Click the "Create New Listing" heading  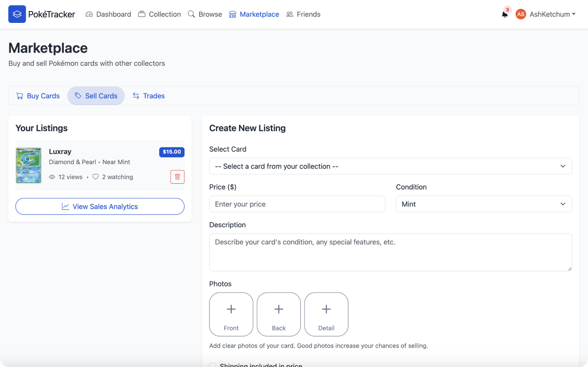click(247, 128)
